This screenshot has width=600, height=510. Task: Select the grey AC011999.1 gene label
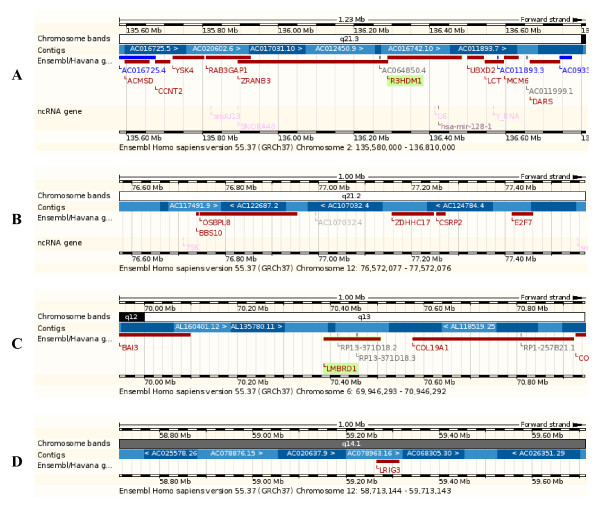pos(551,91)
